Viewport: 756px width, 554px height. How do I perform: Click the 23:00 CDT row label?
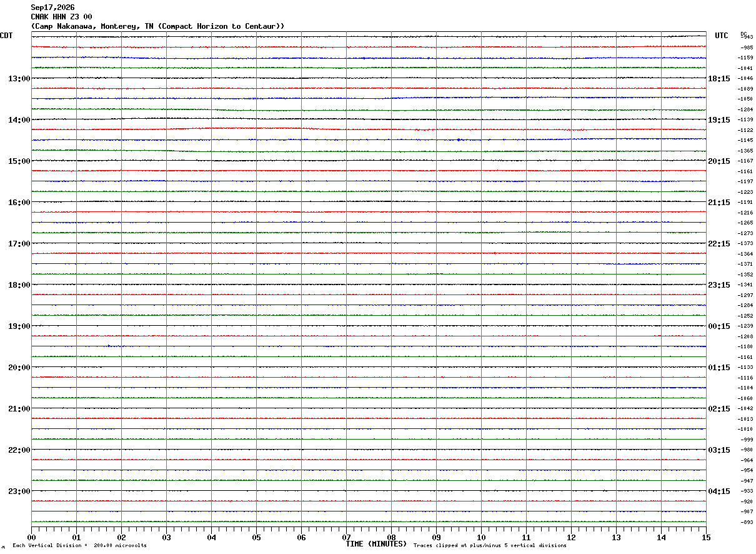point(19,491)
